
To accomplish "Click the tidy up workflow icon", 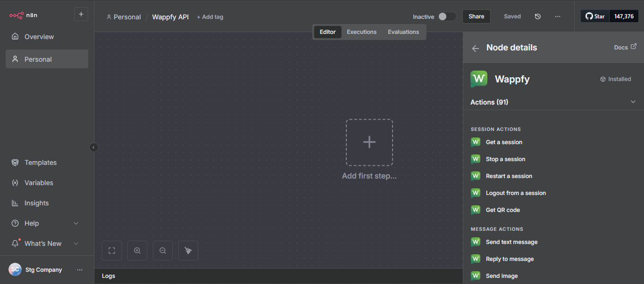I will [188, 251].
